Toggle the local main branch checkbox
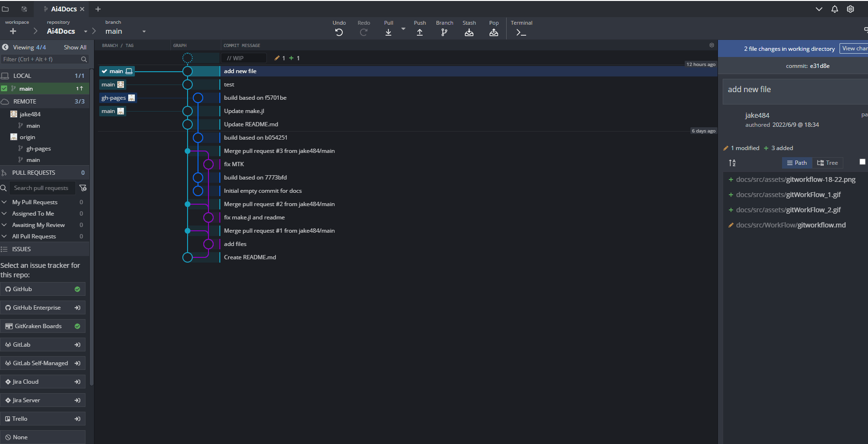 pyautogui.click(x=4, y=88)
